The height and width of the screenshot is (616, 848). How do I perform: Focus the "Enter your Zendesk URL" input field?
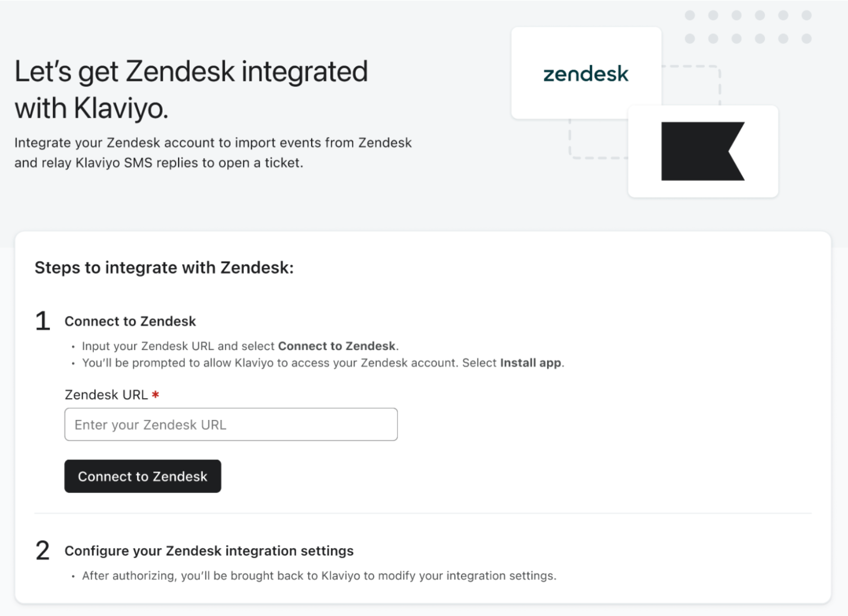pyautogui.click(x=231, y=424)
